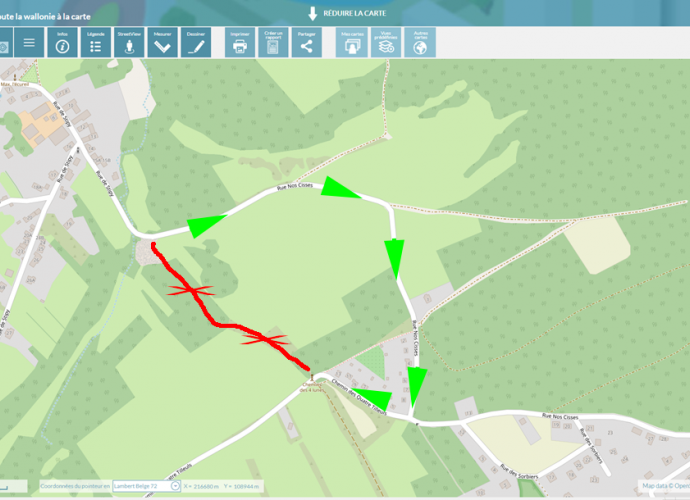This screenshot has width=690, height=500.
Task: Open Vues prédéfinies layers
Action: tap(386, 42)
